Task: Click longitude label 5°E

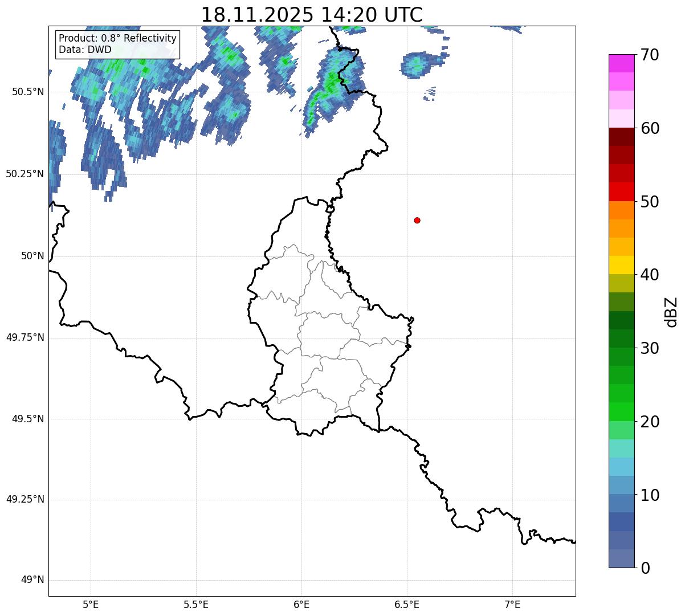Action: 91,604
